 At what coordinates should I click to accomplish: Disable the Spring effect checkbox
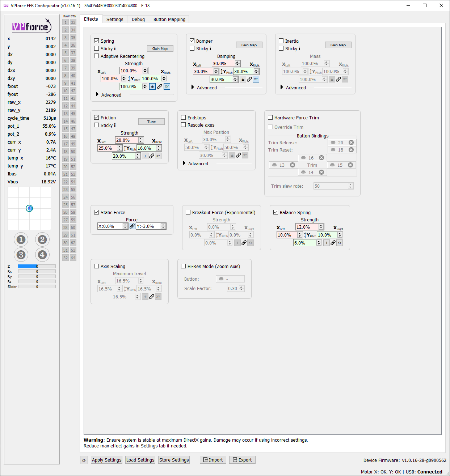pyautogui.click(x=97, y=41)
